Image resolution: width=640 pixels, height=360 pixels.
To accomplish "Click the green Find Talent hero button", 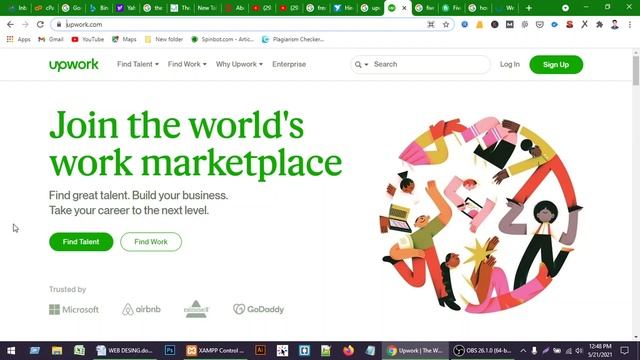I will click(x=81, y=242).
